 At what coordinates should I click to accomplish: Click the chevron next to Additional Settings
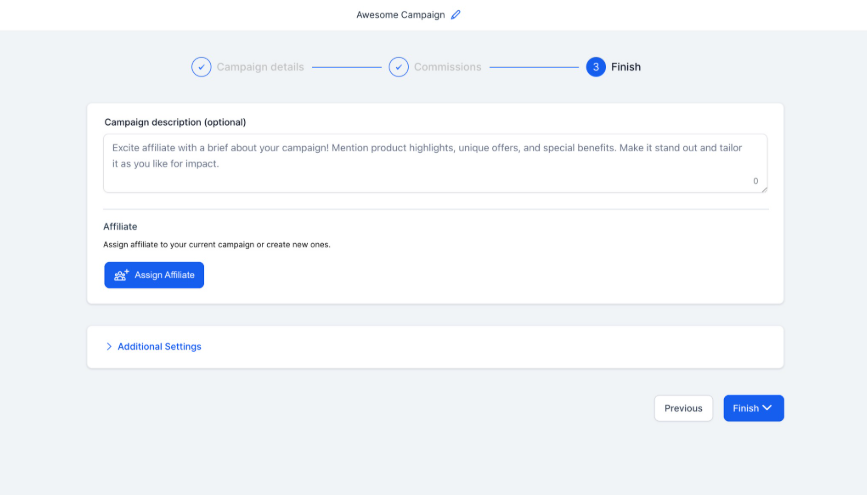109,347
